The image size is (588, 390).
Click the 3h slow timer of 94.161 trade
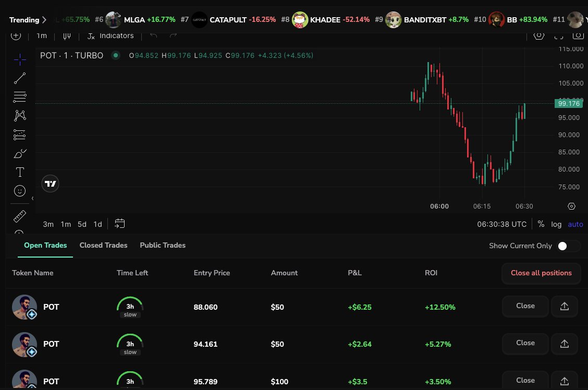tap(130, 345)
